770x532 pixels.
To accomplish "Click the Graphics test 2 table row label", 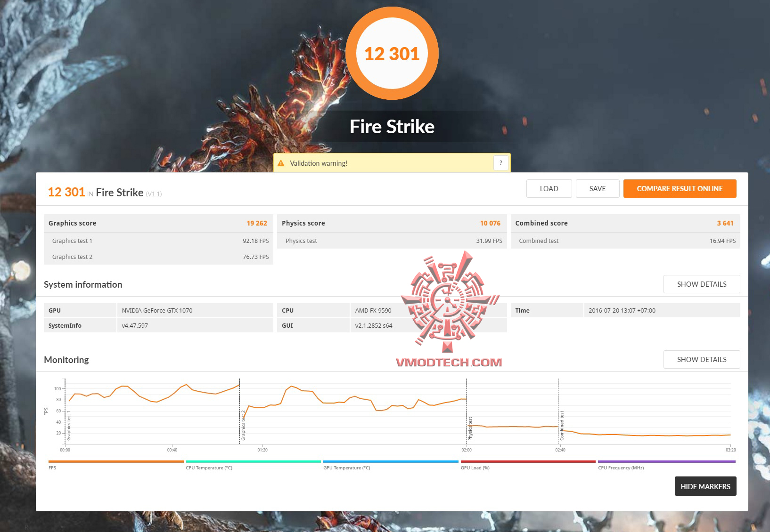I will click(x=72, y=257).
